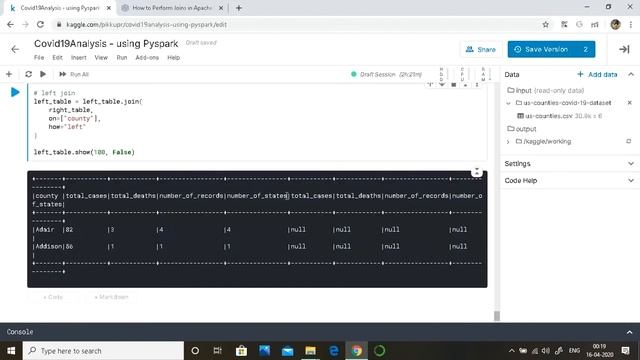The image size is (640, 360).
Task: Expand the /kaggle/working folder
Action: click(x=508, y=142)
